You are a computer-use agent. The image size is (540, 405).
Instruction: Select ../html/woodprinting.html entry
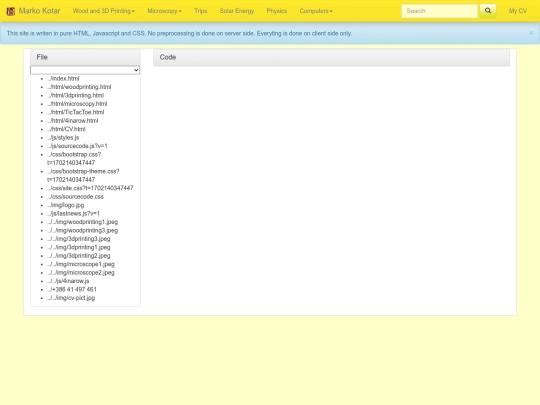click(x=79, y=87)
